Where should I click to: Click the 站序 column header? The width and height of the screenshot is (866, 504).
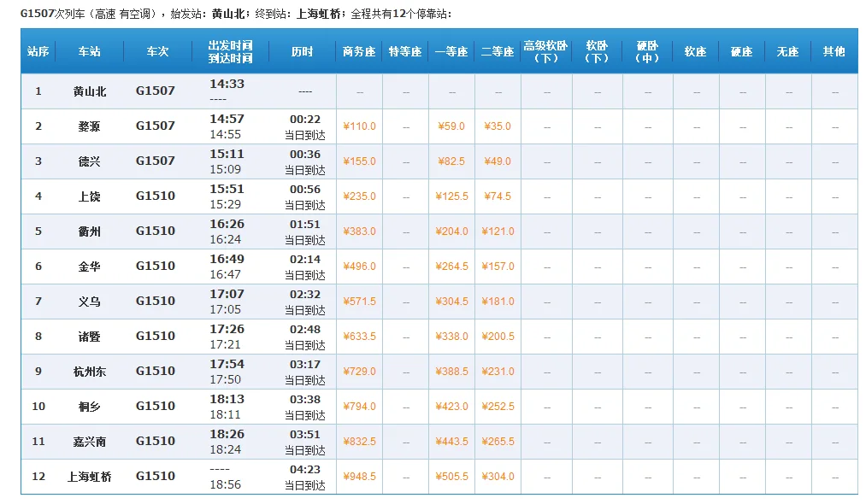coord(38,51)
